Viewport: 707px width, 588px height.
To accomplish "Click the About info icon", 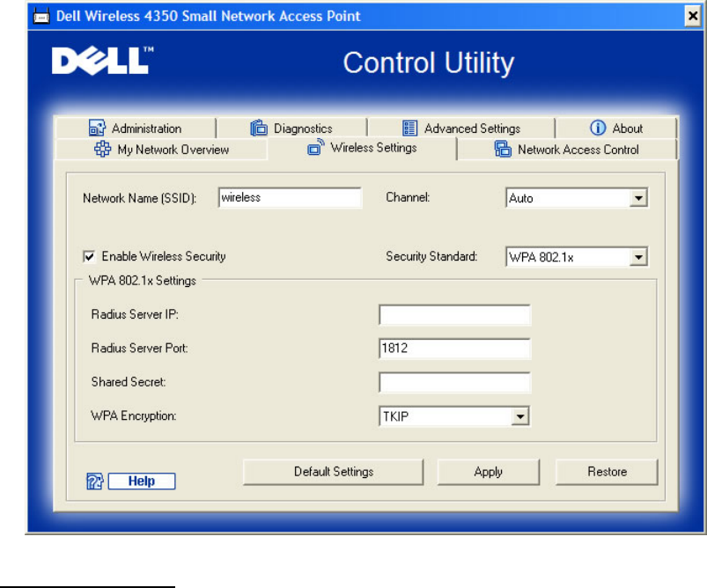I will (598, 128).
